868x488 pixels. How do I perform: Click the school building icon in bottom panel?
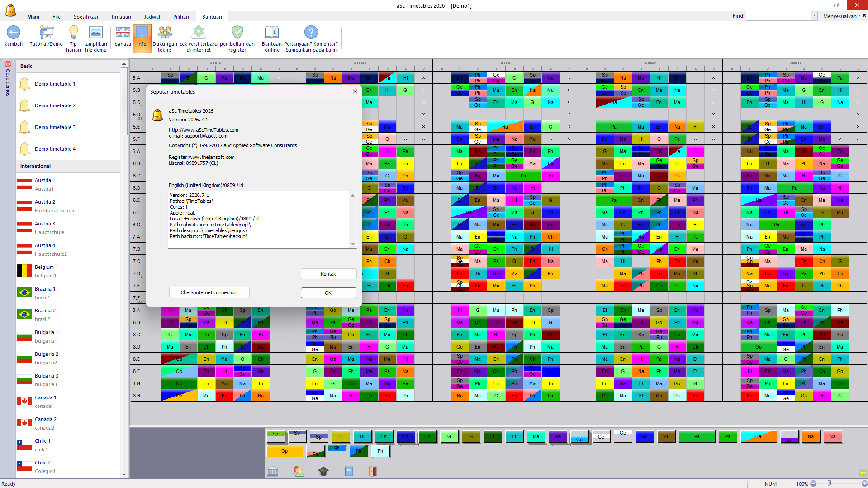273,471
